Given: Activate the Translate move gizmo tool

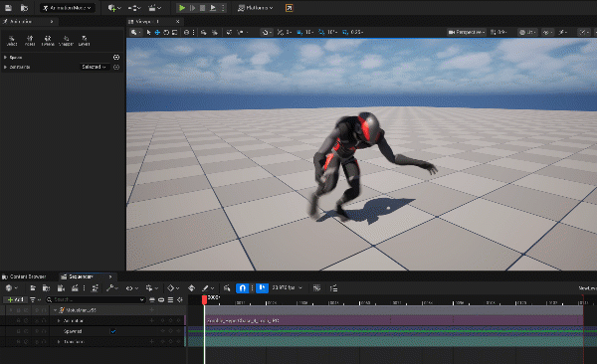Looking at the screenshot, I should click(157, 33).
